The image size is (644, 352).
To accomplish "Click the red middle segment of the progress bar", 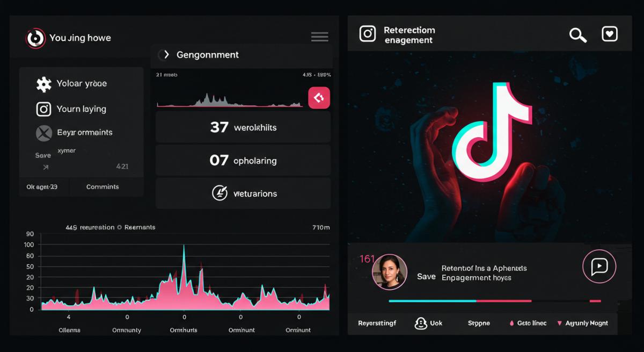I will click(503, 301).
